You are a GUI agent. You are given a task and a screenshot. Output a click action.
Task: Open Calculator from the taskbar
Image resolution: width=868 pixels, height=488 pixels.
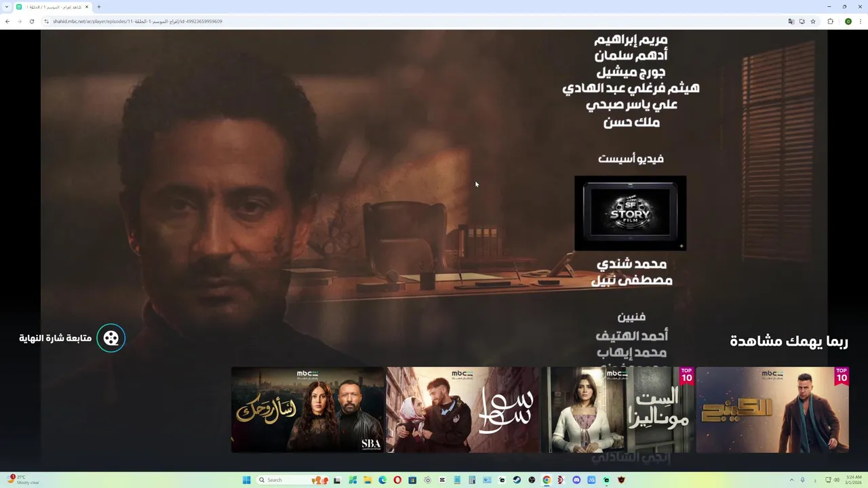click(472, 480)
